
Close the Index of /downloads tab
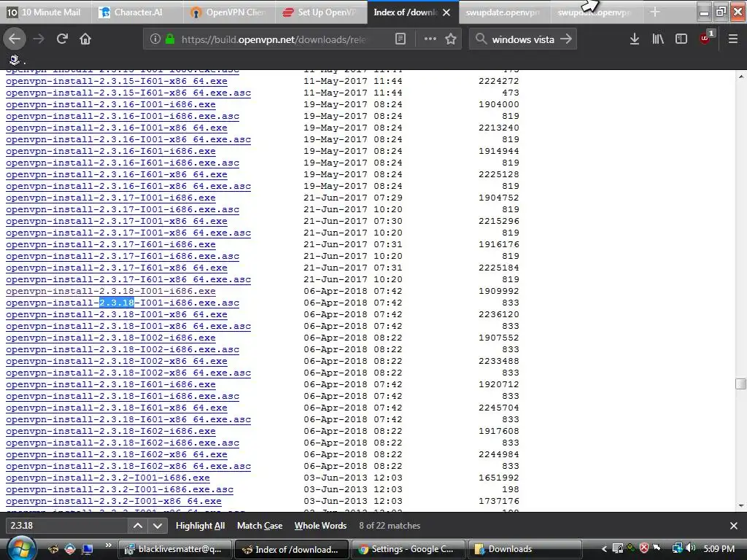[446, 12]
